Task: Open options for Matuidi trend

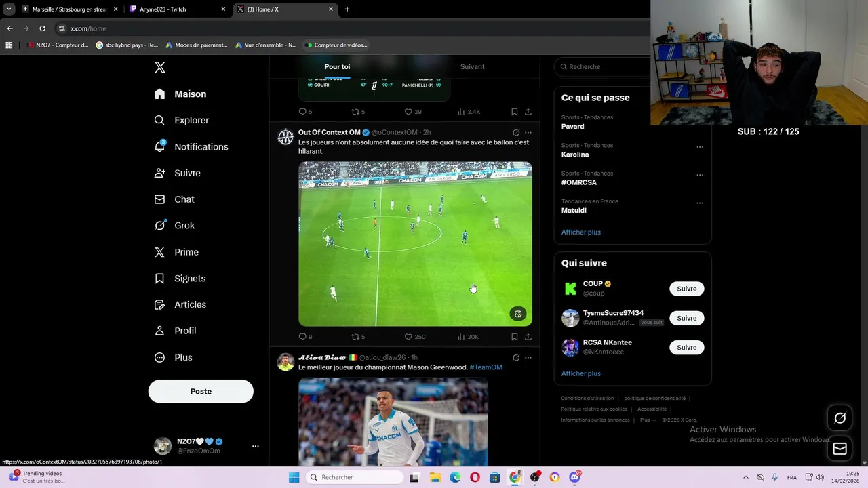Action: point(700,203)
